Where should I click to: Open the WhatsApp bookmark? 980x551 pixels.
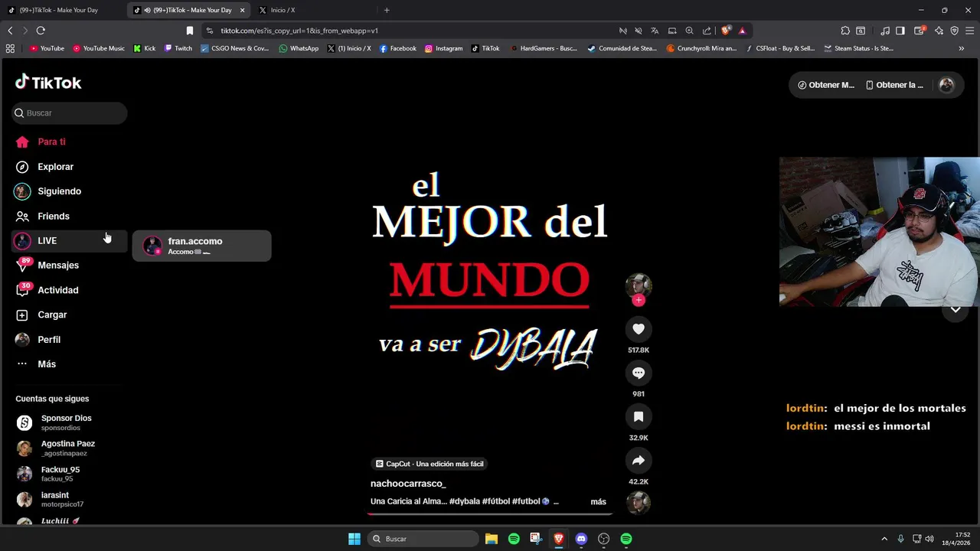[x=299, y=48]
